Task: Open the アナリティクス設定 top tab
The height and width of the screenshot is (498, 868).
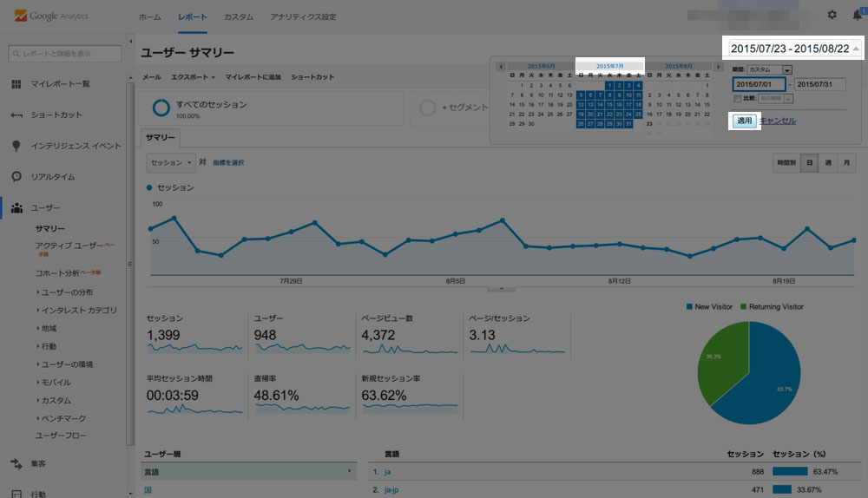Action: [303, 17]
